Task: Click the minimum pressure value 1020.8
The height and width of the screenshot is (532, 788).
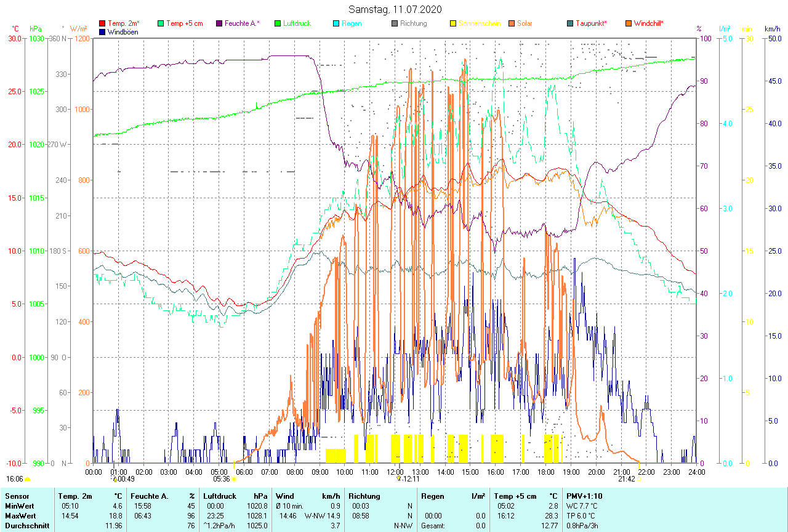Action: click(x=257, y=506)
